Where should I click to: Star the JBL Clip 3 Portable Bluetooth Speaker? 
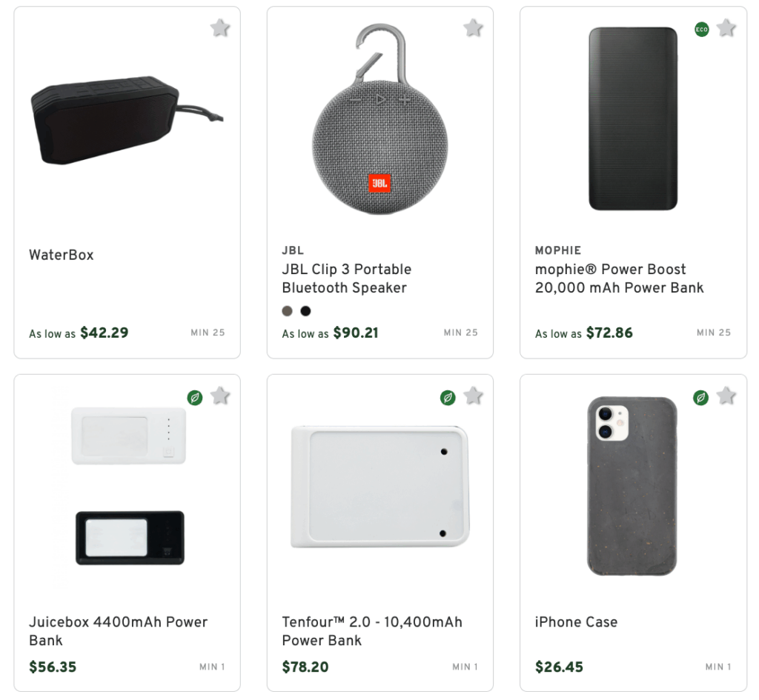click(x=473, y=27)
